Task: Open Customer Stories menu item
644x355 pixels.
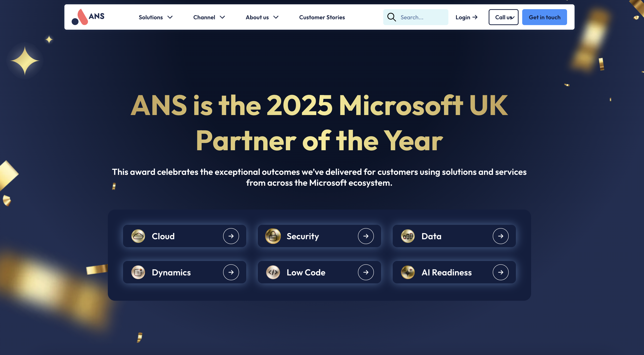Action: pos(322,17)
